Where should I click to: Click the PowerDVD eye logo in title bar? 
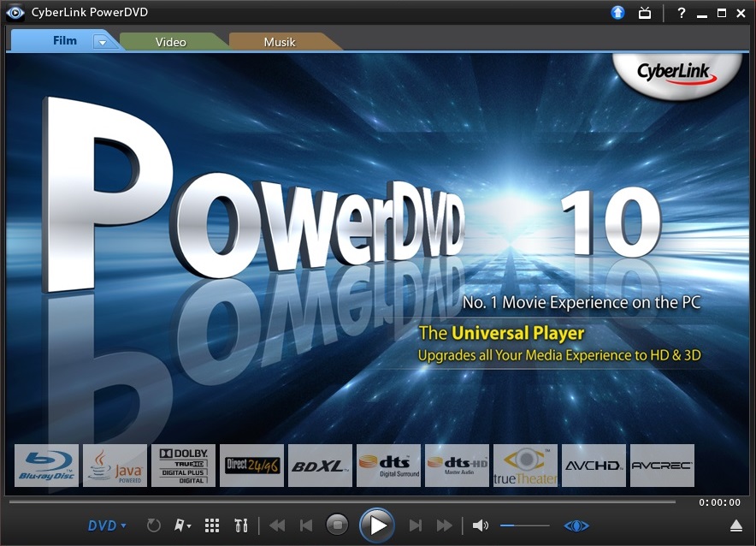15,13
